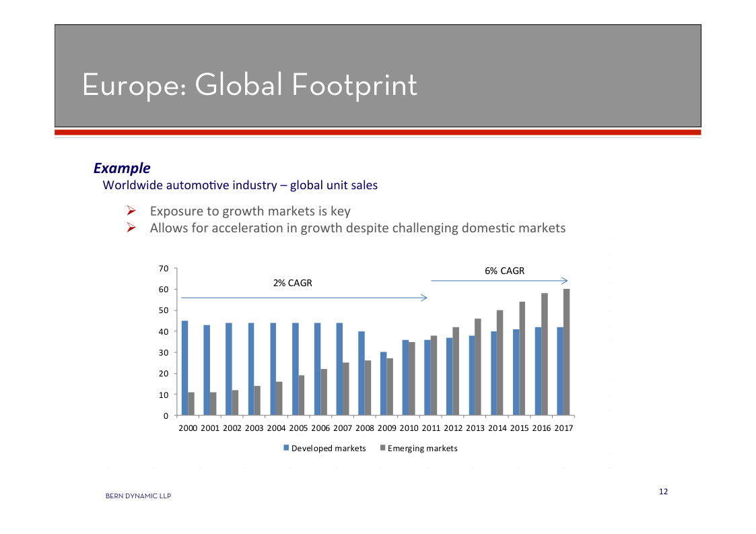Screen dimensions: 756x534
Task: Click the grey Emerging markets legend square
Action: click(x=383, y=448)
